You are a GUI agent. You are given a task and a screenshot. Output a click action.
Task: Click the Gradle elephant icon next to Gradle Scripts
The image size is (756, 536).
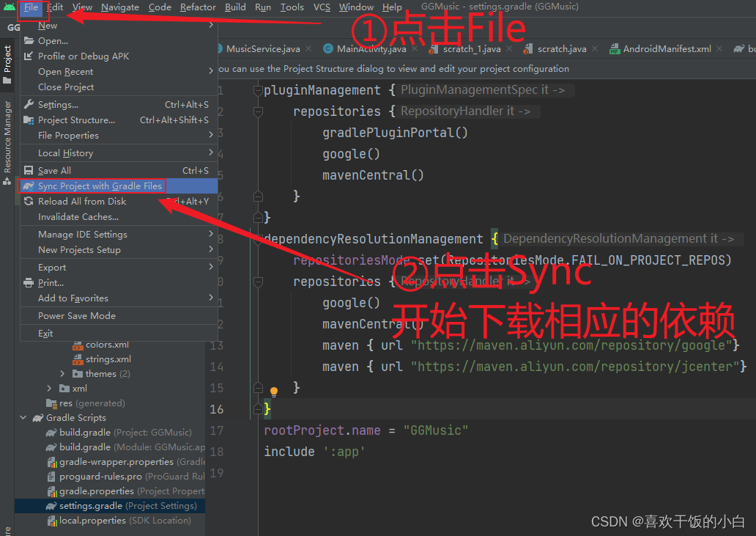(x=38, y=417)
